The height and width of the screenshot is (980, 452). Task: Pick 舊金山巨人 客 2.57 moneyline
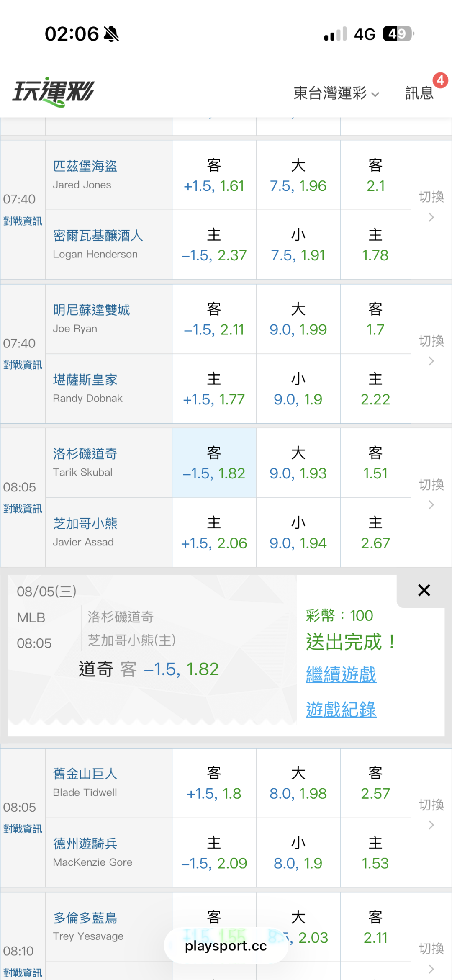tap(375, 783)
